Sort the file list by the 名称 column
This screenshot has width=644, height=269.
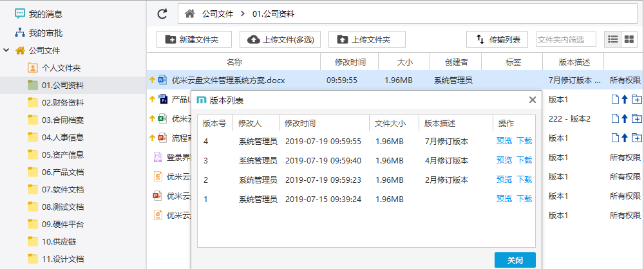tap(234, 62)
